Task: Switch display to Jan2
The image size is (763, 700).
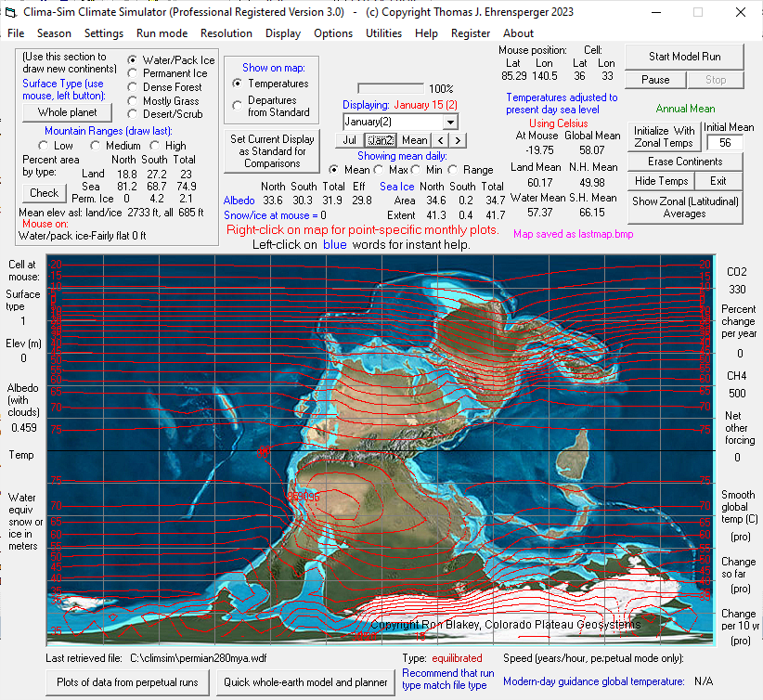Action: tap(381, 140)
